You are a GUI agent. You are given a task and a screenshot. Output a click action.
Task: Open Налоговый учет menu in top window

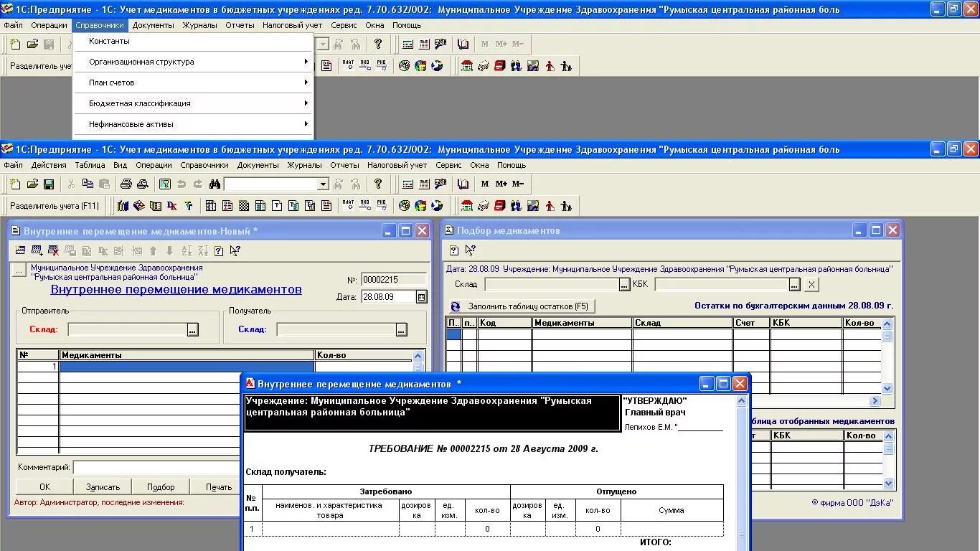[293, 25]
